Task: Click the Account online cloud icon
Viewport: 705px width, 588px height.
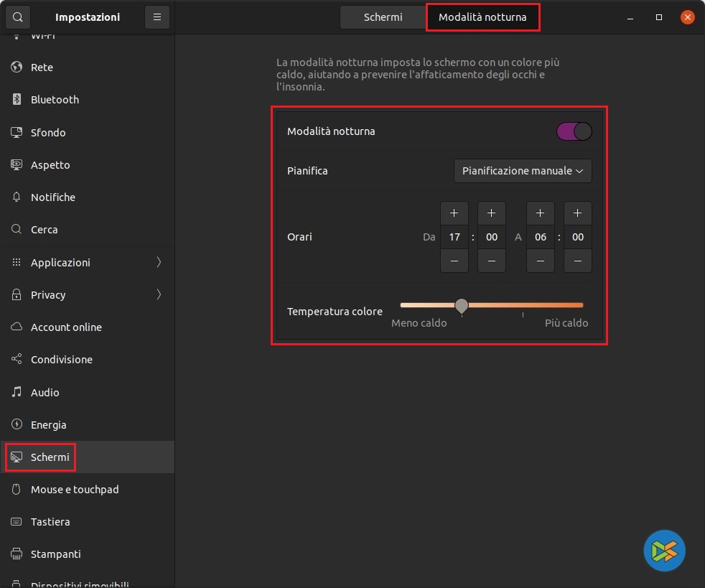Action: coord(17,327)
